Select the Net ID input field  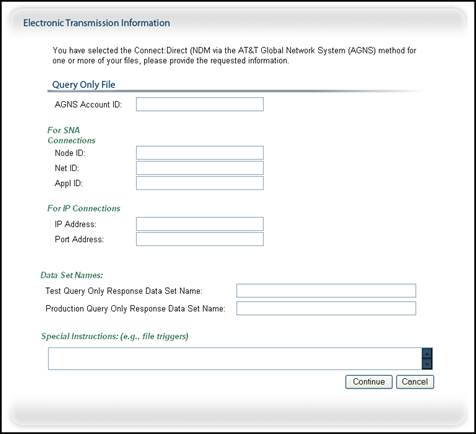coord(200,168)
